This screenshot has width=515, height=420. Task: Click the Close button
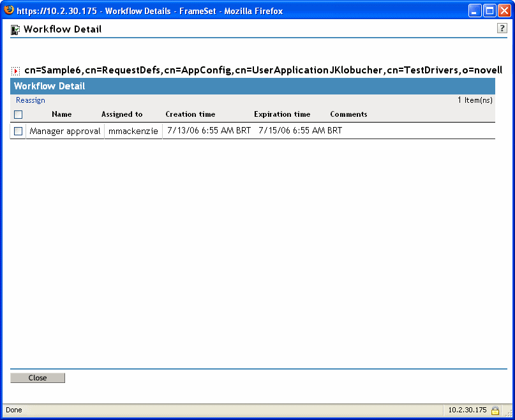[x=38, y=378]
